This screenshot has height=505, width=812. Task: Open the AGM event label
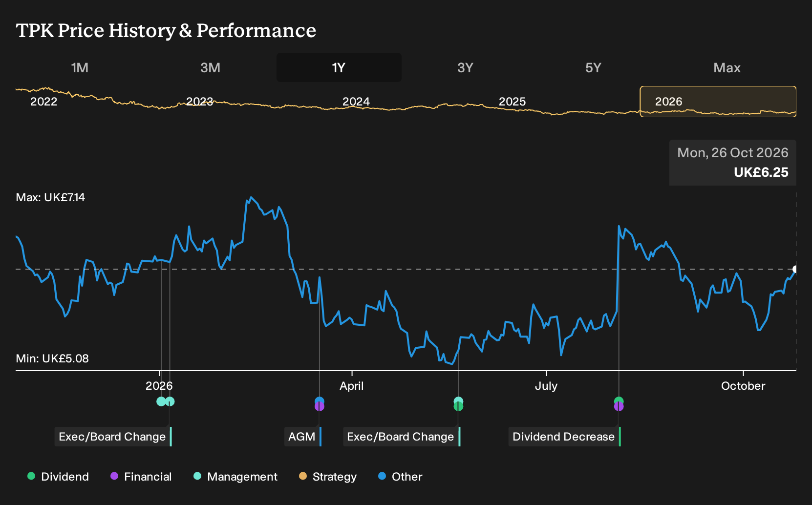pos(303,437)
